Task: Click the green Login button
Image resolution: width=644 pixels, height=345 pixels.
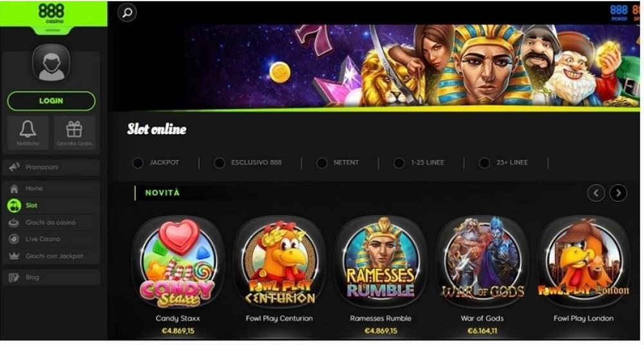Action: (52, 101)
